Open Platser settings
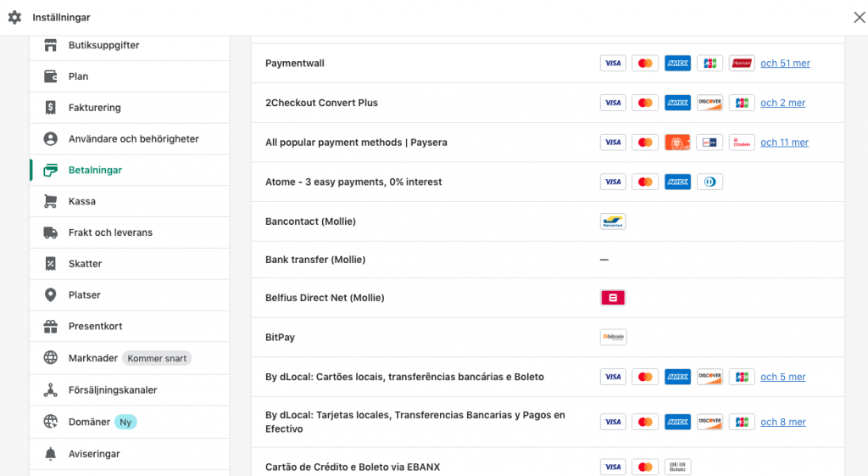The height and width of the screenshot is (476, 868). 130,294
